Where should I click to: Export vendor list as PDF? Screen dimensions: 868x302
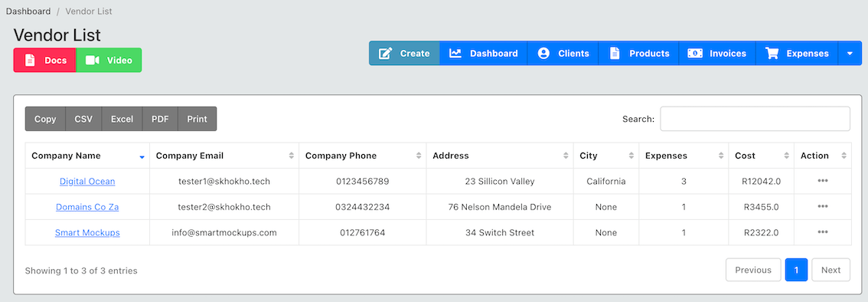[x=160, y=119]
